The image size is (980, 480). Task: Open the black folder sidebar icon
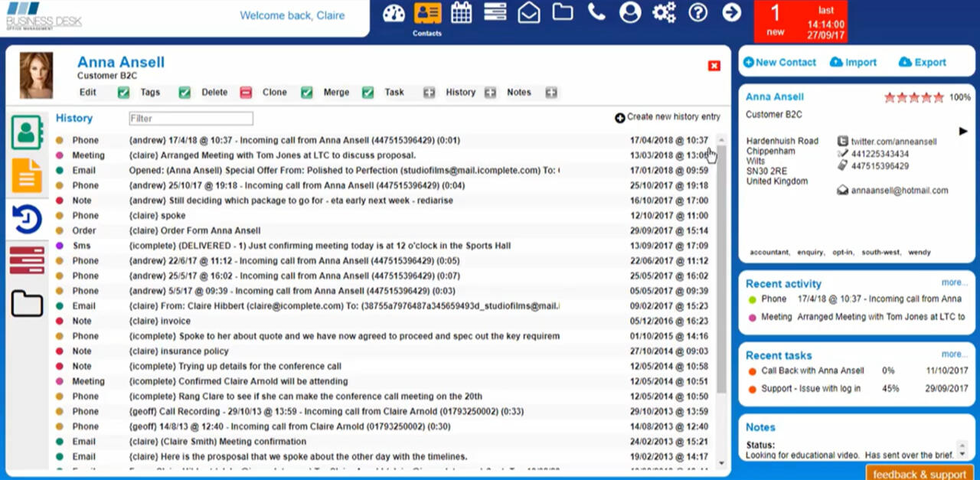(x=27, y=304)
